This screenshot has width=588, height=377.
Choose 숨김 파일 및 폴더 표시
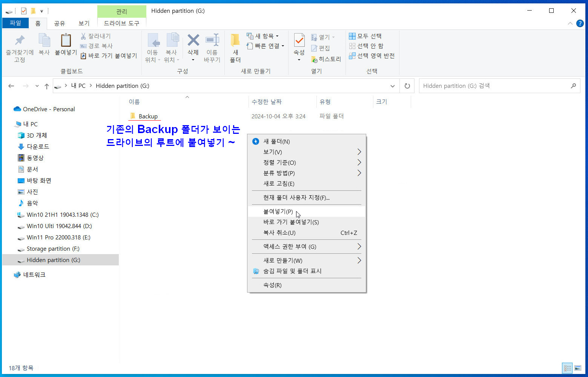307,271
